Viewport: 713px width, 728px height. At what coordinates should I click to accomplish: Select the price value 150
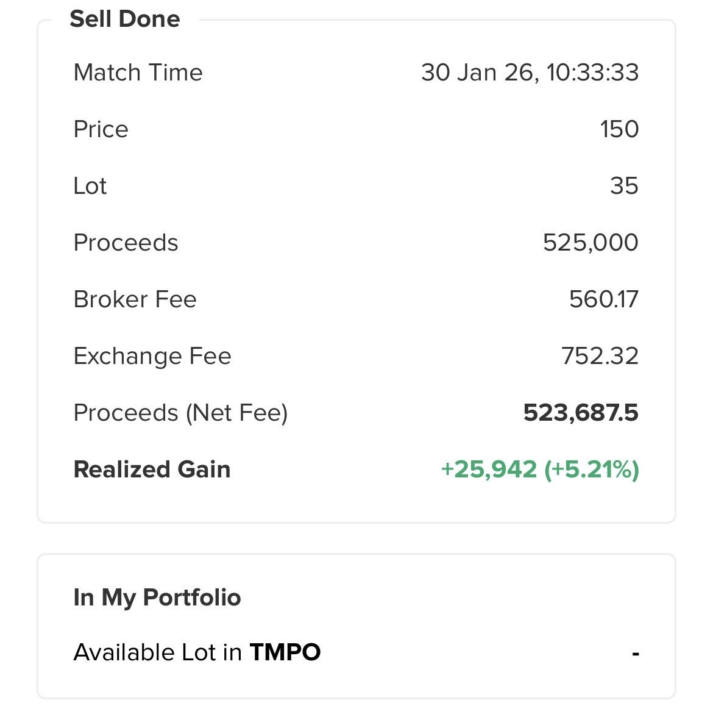[x=619, y=129]
